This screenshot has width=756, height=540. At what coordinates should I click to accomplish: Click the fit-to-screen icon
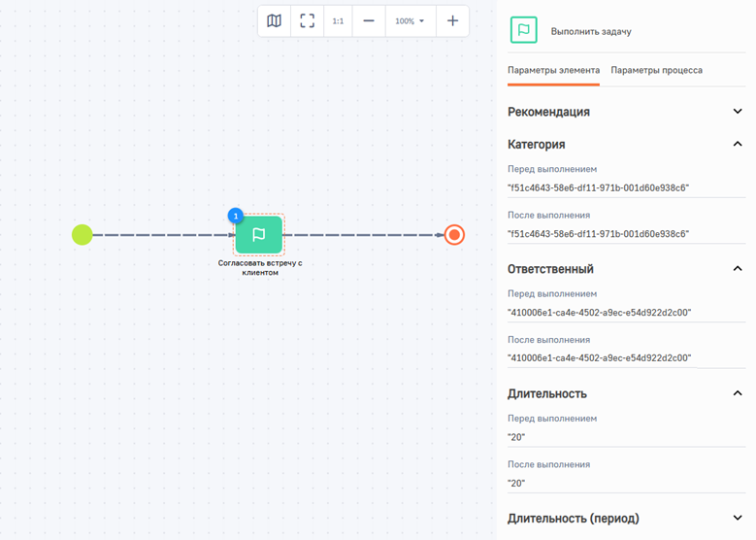[307, 20]
